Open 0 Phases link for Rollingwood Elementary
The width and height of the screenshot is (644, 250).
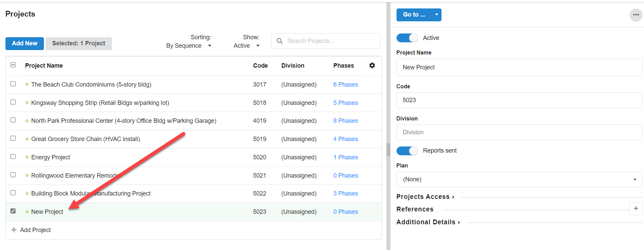coord(345,176)
